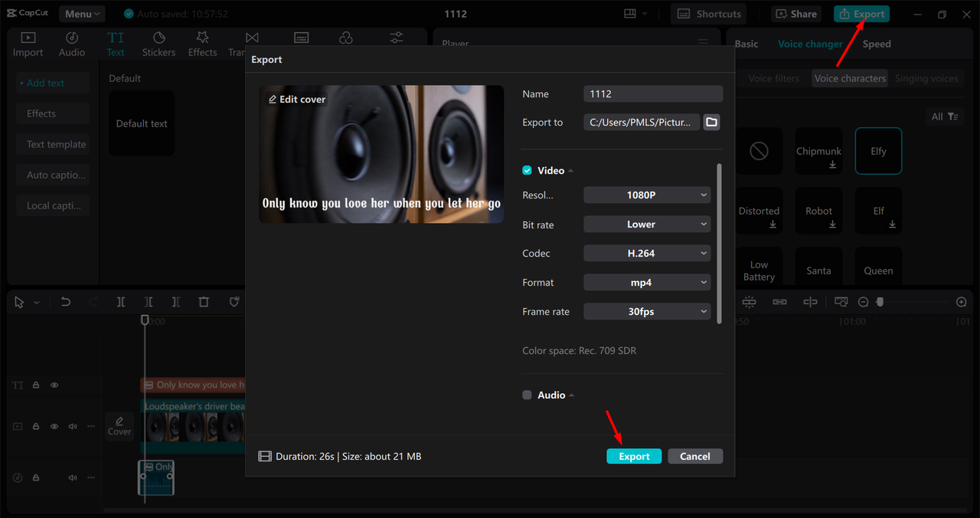The image size is (980, 518).
Task: Mute the video track speaker
Action: 73,426
